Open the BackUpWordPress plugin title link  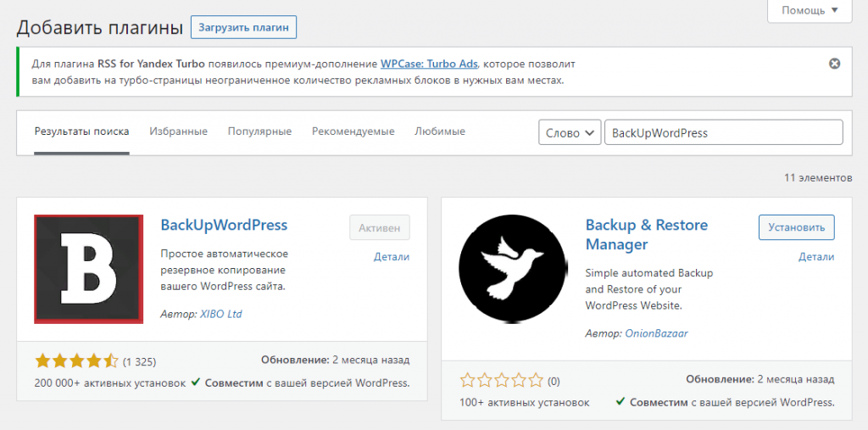pyautogui.click(x=224, y=225)
